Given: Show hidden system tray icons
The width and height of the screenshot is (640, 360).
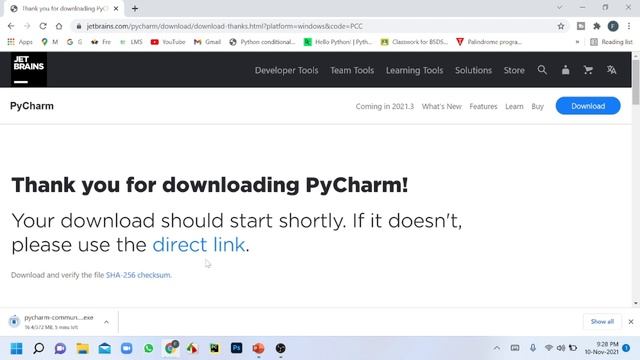Looking at the screenshot, I should [497, 348].
